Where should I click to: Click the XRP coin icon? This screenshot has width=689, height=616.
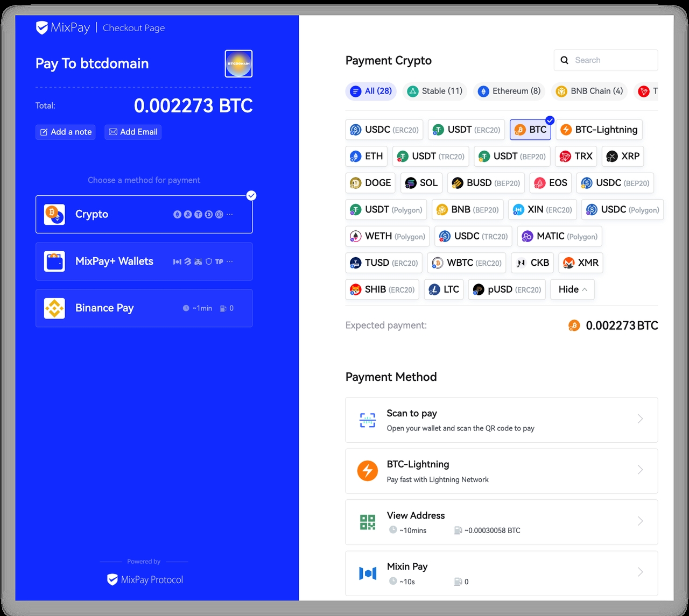612,157
